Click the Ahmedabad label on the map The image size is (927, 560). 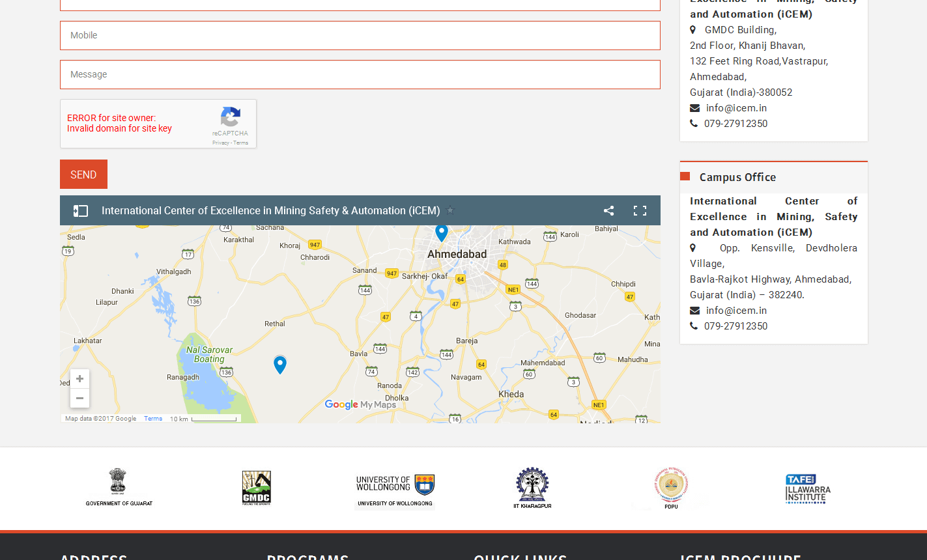click(457, 254)
